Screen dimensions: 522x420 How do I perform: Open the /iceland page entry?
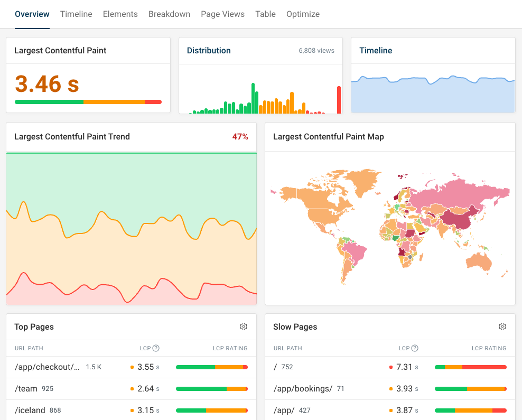point(30,410)
